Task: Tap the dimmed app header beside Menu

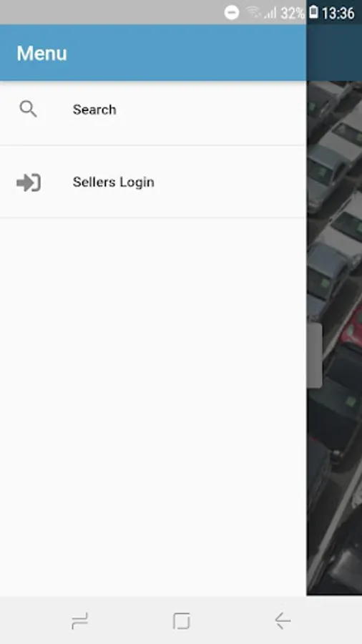Action: point(334,52)
